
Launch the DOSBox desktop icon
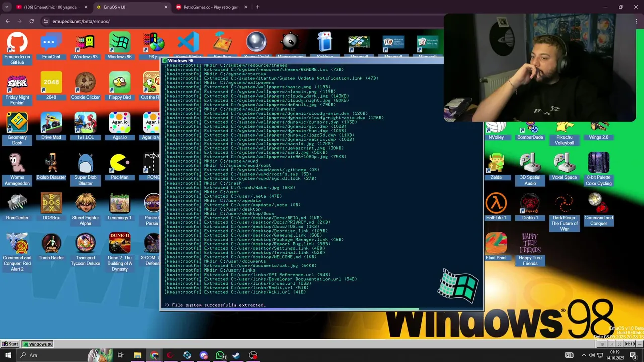(x=51, y=207)
